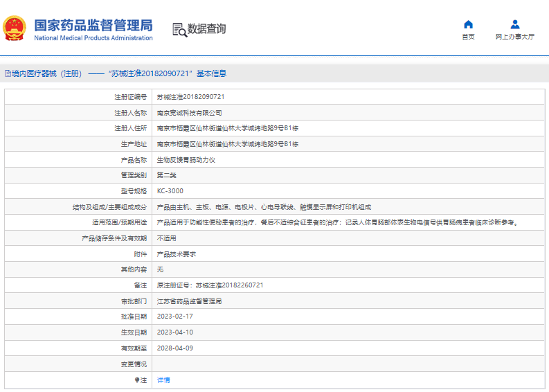This screenshot has height=392, width=549.
Task: Click the 产品储存条件及有效期 label
Action: pyautogui.click(x=114, y=238)
